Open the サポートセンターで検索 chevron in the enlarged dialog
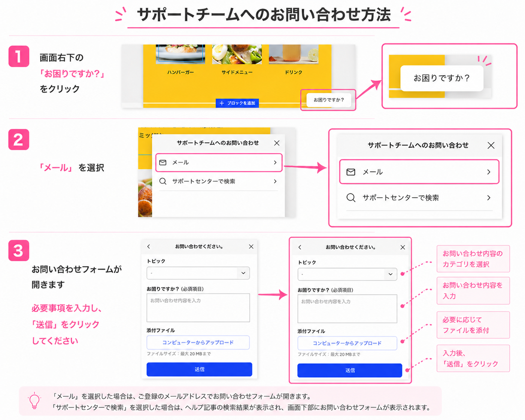Image resolution: width=525 pixels, height=420 pixels. (x=489, y=198)
